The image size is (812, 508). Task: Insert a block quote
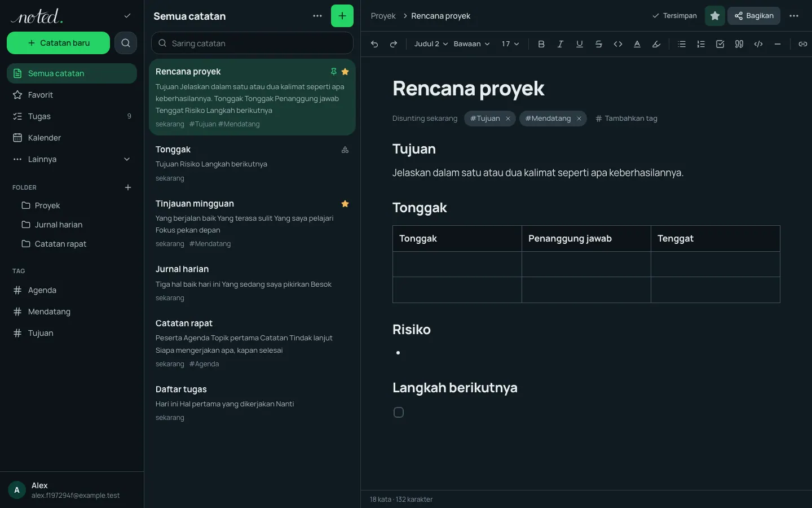pyautogui.click(x=739, y=44)
